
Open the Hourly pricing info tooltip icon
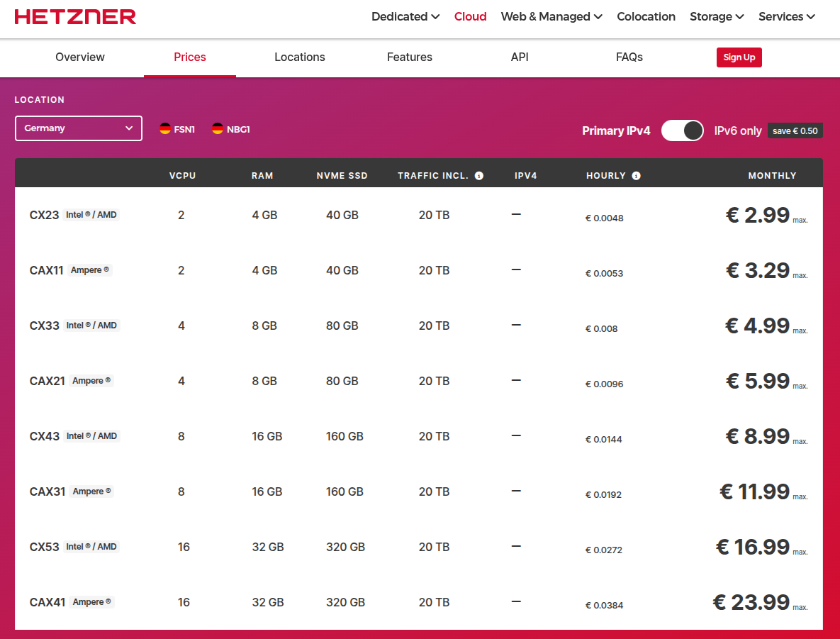[635, 174]
